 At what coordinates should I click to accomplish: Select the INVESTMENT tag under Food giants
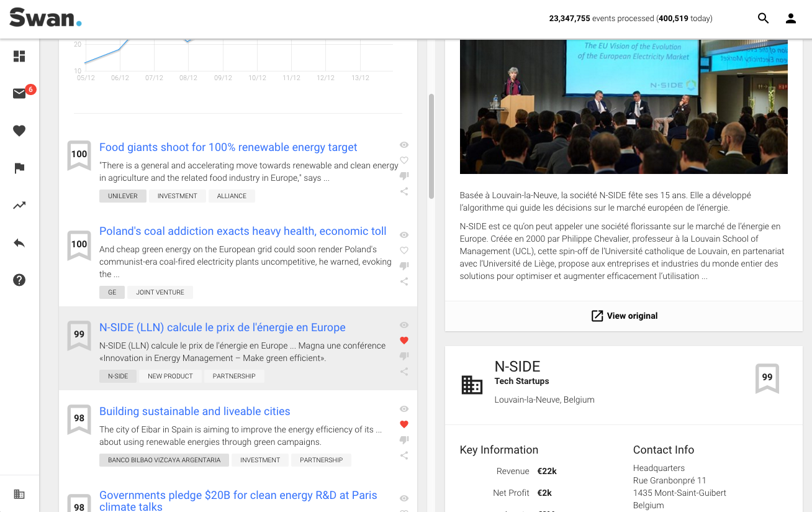pos(178,196)
